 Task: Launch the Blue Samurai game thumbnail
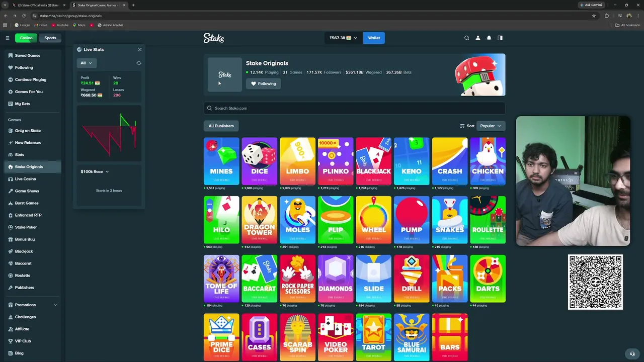click(x=412, y=337)
